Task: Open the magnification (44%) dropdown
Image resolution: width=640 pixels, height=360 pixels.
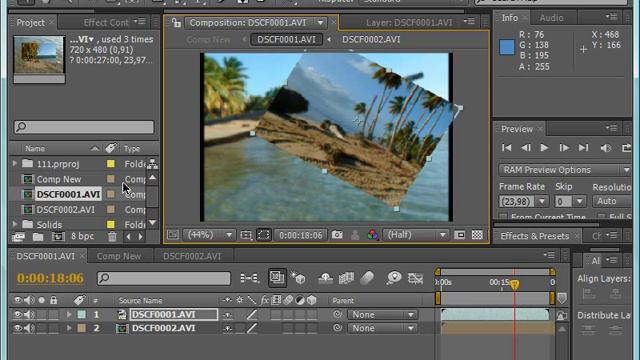Action: (x=209, y=235)
